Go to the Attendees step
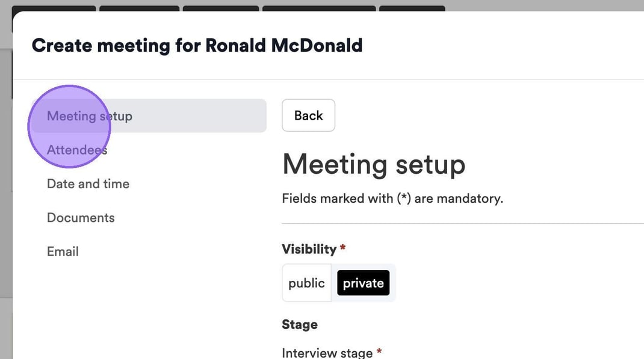The width and height of the screenshot is (644, 359). pos(77,150)
